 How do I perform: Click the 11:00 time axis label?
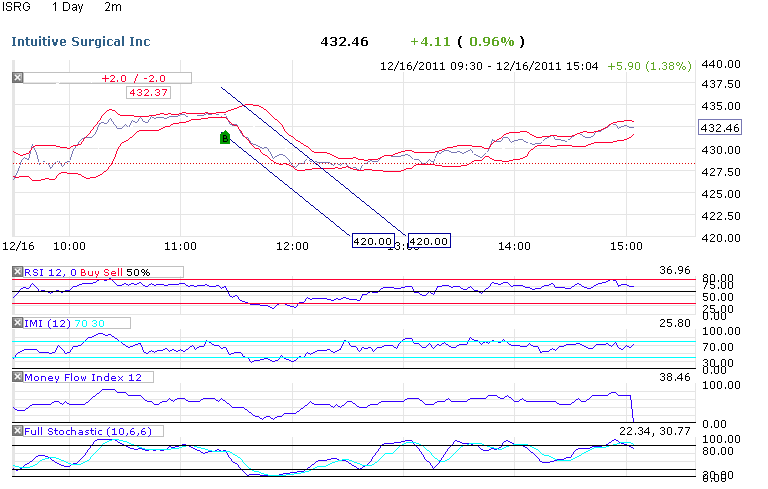[180, 246]
